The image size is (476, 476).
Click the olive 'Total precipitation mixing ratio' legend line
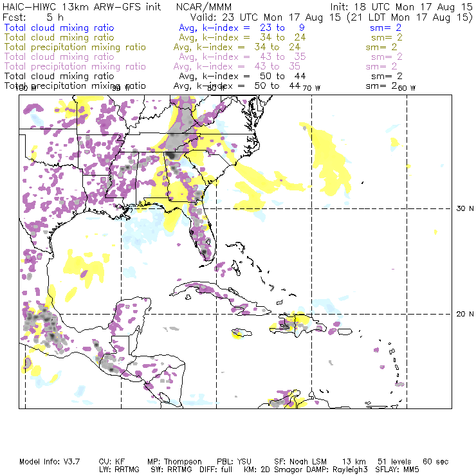tap(75, 47)
